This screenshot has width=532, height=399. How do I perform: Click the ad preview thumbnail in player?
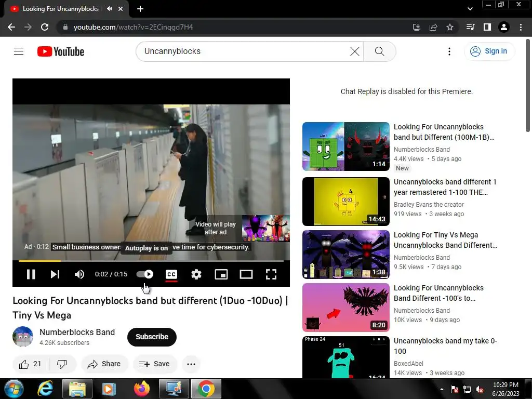coord(265,228)
